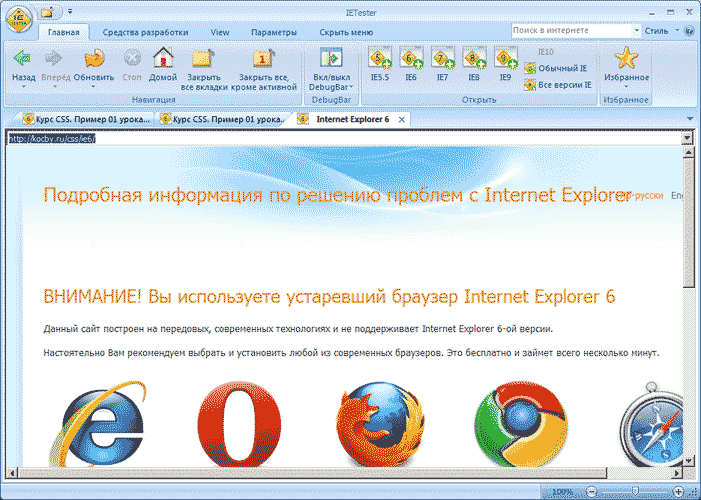Expand the Вперёд history dropdown arrow

[x=55, y=86]
